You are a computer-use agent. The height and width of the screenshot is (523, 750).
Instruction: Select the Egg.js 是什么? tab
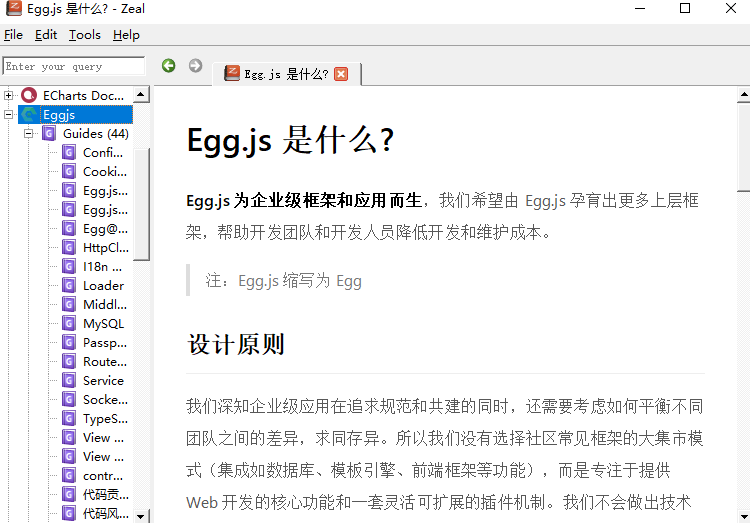(x=286, y=74)
